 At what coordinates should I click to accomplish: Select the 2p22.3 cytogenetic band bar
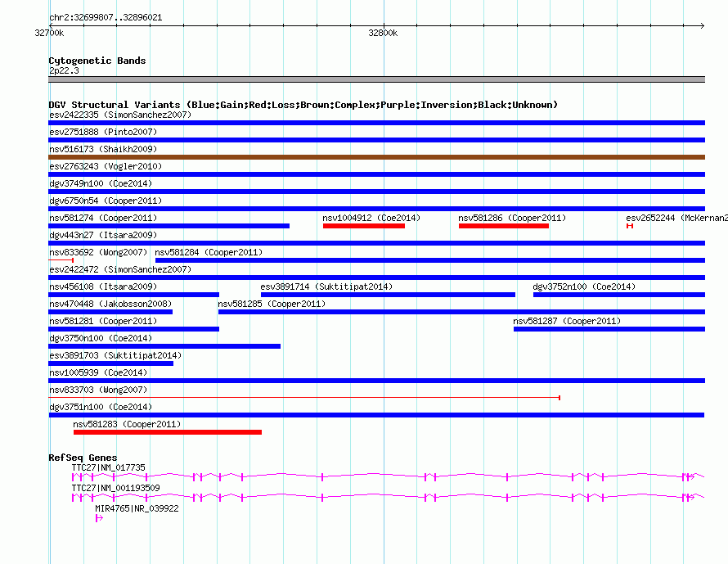pos(376,79)
